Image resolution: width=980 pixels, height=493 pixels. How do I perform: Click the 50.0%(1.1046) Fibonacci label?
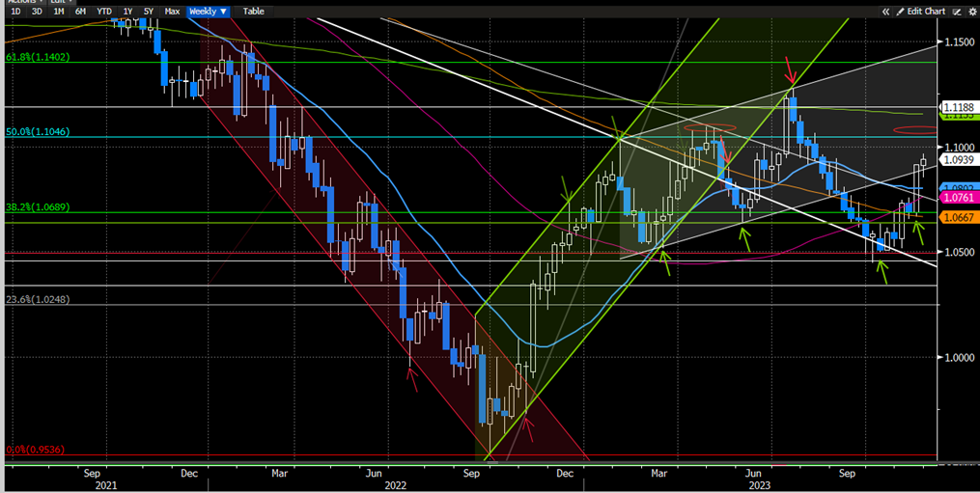(38, 132)
